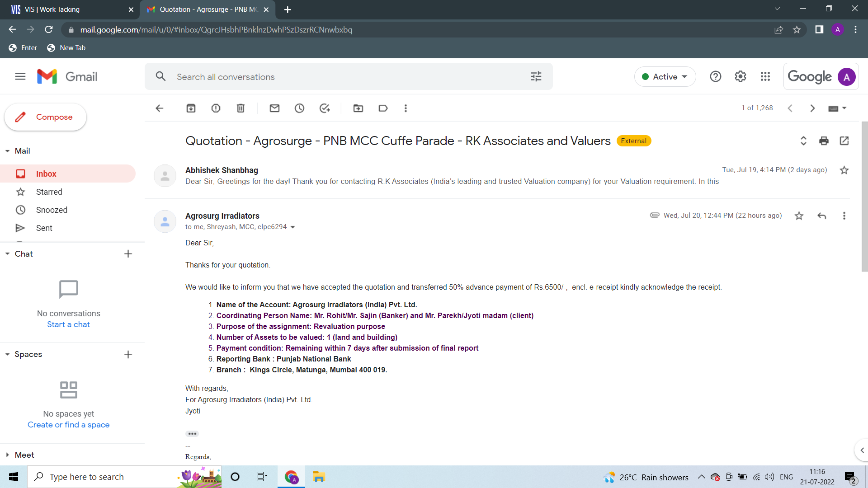Open the Inbox folder
Viewport: 868px width, 488px height.
click(68, 174)
